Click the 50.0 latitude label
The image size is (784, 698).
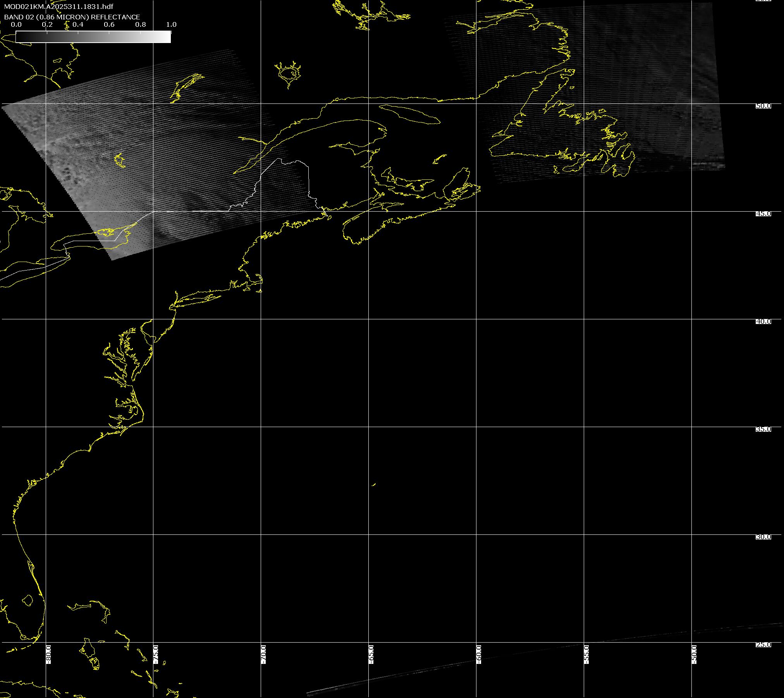[763, 106]
